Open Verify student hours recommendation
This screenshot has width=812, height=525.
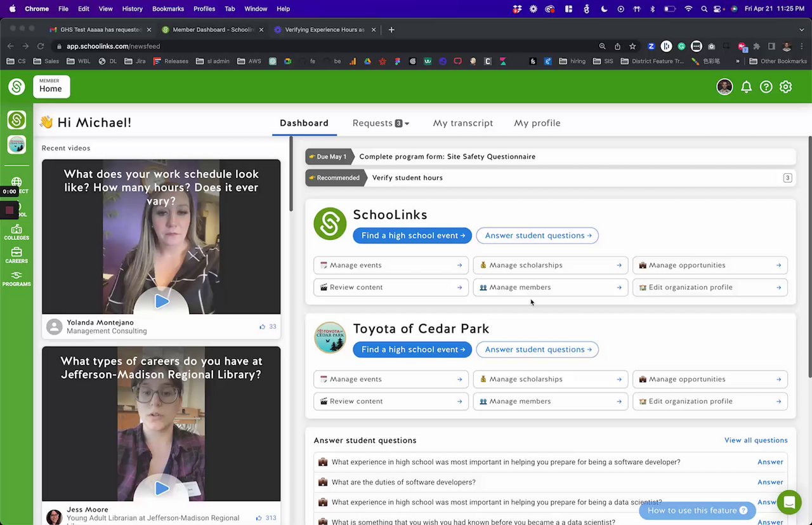tap(550, 178)
